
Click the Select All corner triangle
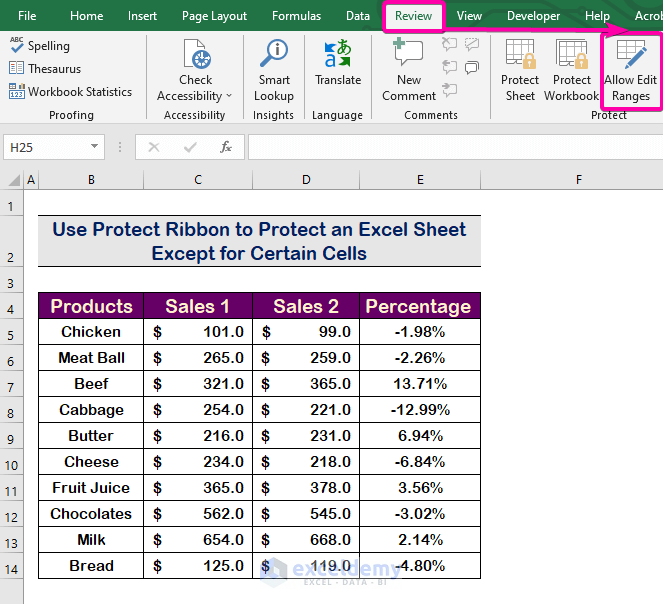point(14,180)
